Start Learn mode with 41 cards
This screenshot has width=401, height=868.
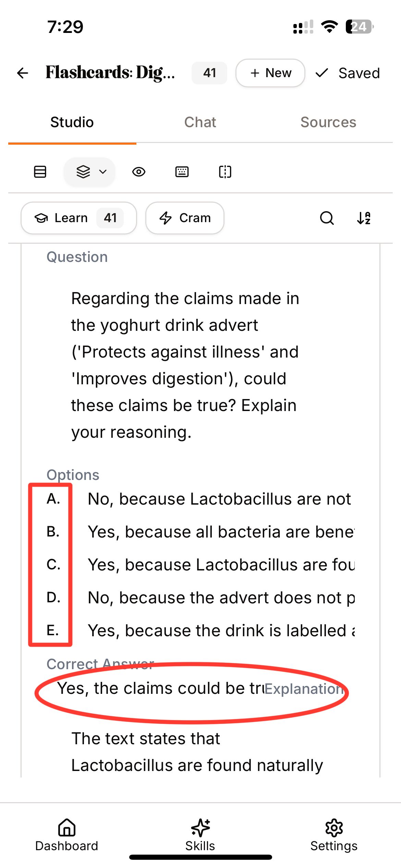coord(79,218)
